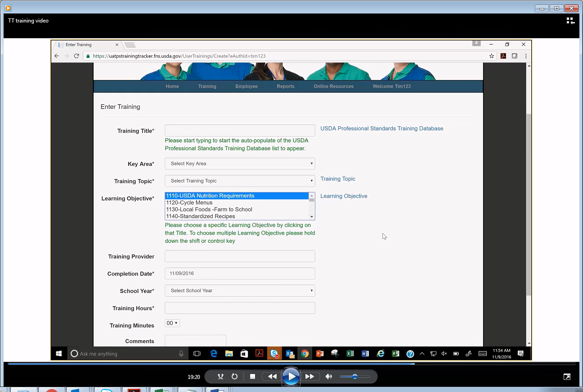583x392 pixels.
Task: Open PowerPoint from the taskbar
Action: pos(320,354)
